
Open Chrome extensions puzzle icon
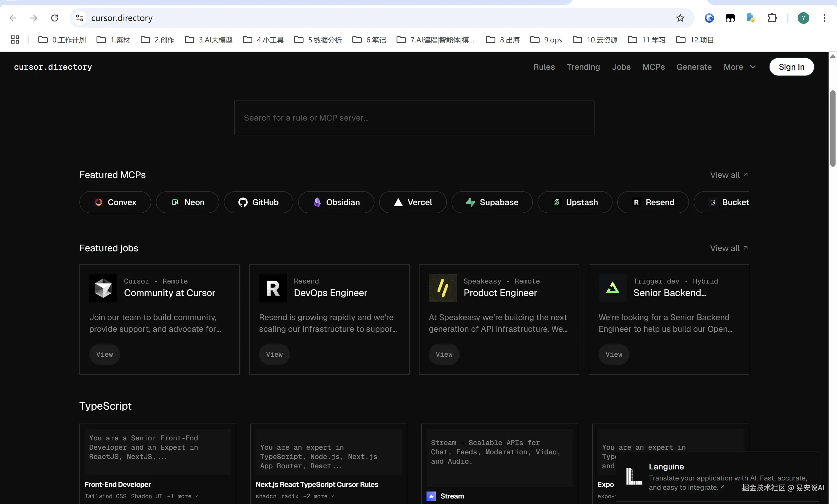click(772, 18)
